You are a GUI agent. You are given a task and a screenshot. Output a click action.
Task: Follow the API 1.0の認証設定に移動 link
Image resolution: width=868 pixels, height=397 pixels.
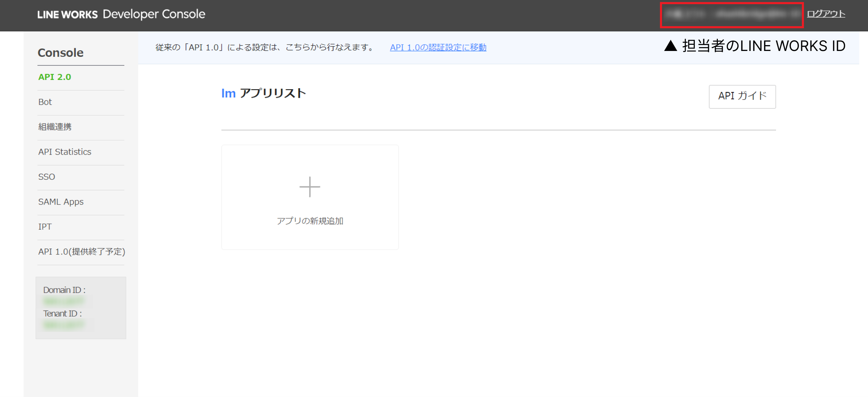(x=438, y=48)
